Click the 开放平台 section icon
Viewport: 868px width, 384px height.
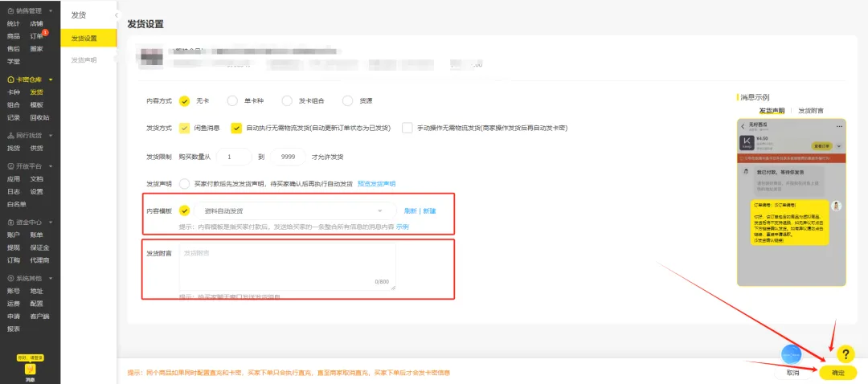[10, 166]
